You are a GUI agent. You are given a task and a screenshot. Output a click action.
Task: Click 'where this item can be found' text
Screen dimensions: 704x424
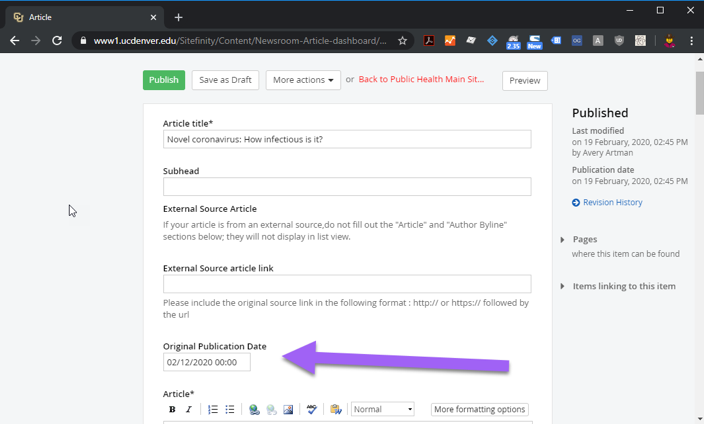[x=625, y=254]
